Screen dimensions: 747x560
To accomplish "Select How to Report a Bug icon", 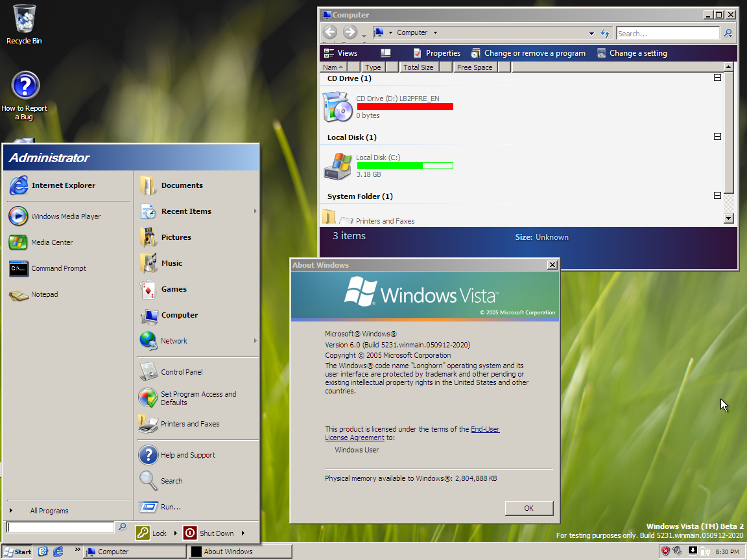I will click(x=24, y=95).
